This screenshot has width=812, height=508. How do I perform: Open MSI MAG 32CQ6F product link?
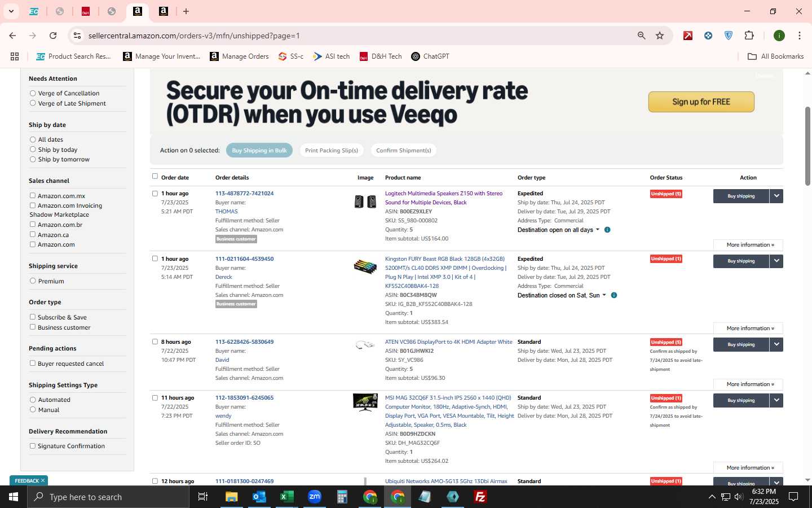click(x=449, y=411)
